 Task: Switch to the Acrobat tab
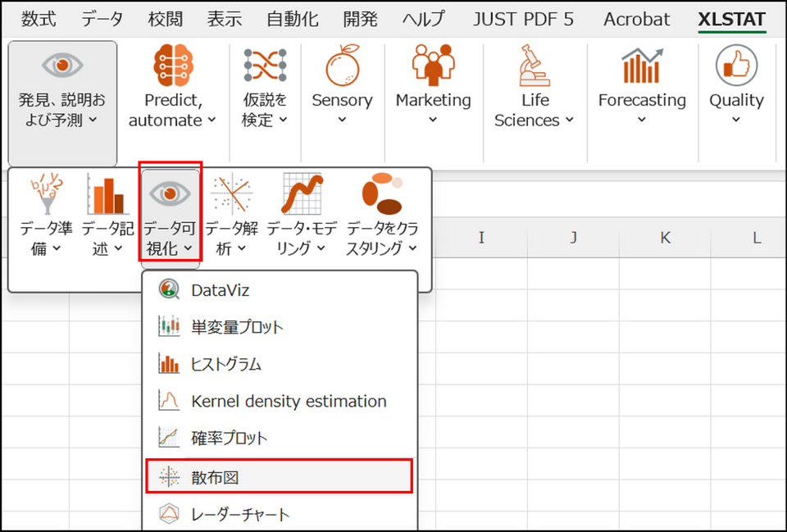pos(636,19)
